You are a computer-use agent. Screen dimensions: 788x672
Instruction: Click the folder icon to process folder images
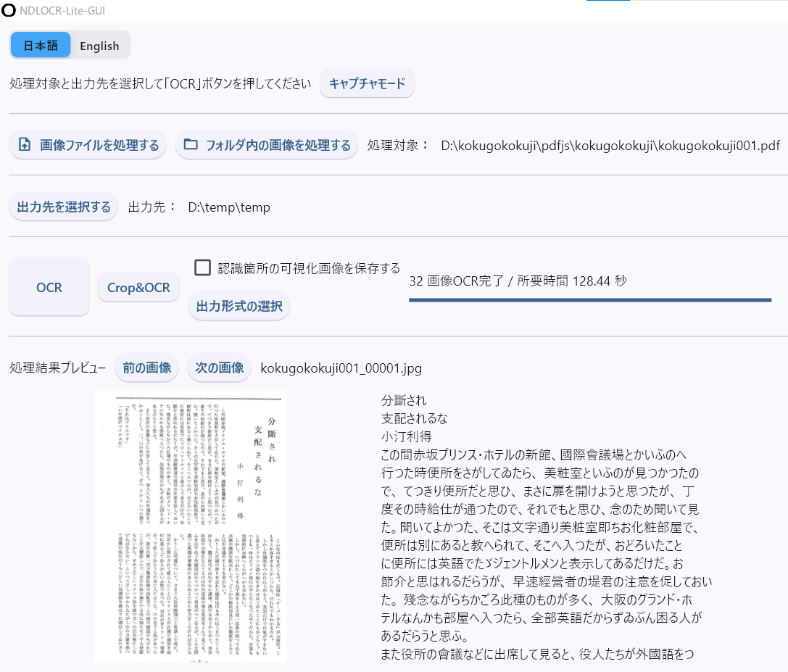191,145
